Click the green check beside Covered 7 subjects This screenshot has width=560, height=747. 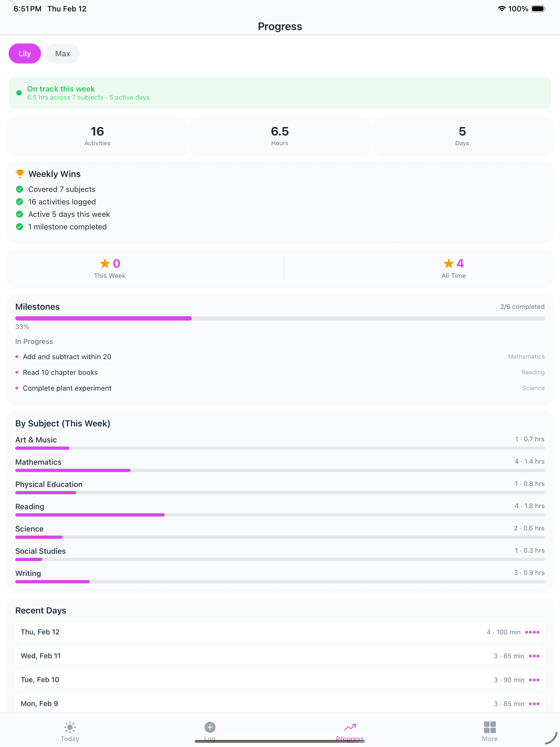[x=20, y=189]
